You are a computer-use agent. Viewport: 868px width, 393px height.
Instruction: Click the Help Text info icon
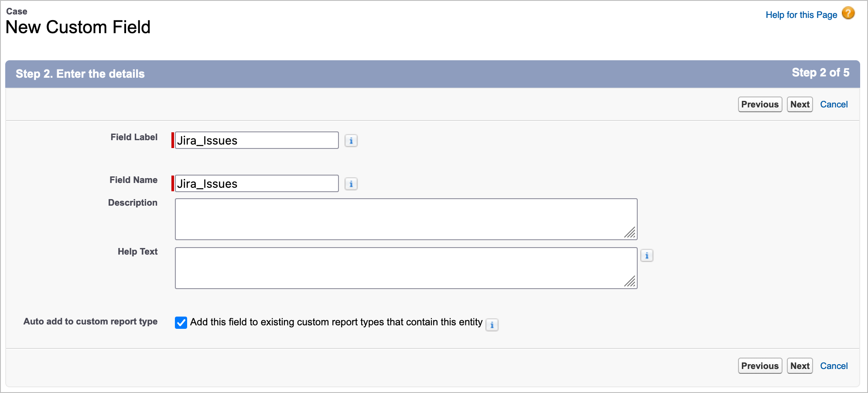coord(647,255)
